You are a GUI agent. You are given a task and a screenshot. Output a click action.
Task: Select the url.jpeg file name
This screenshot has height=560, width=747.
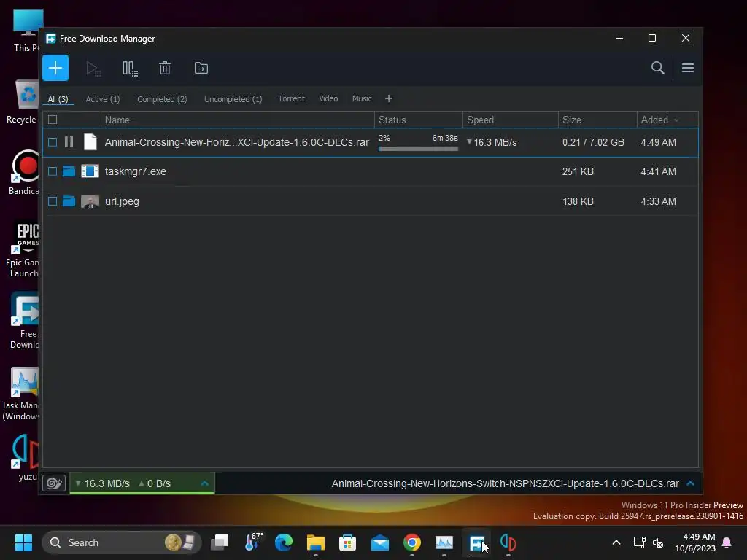[x=122, y=201]
